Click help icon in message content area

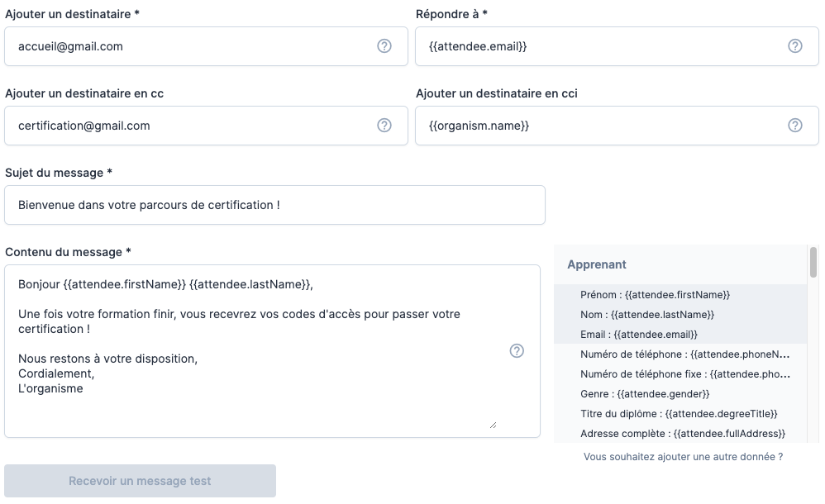517,351
